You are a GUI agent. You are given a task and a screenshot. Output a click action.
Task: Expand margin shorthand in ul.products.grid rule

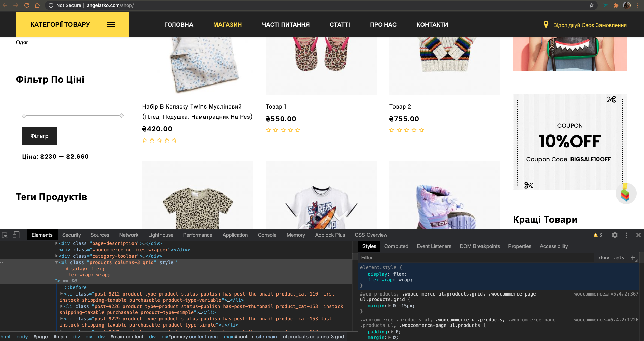pyautogui.click(x=390, y=306)
